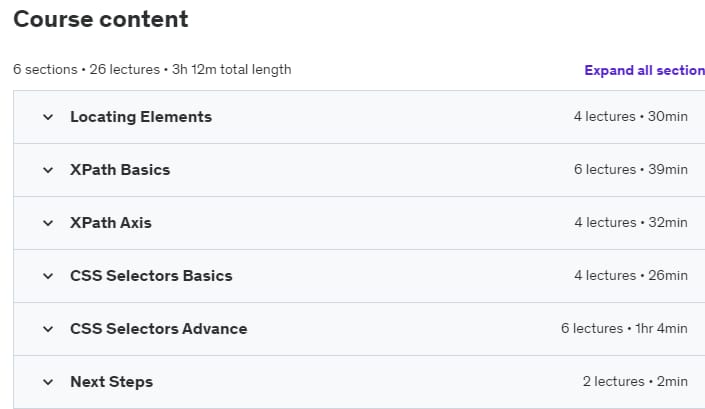Select the Next Steps section title
The image size is (705, 409).
(x=112, y=382)
